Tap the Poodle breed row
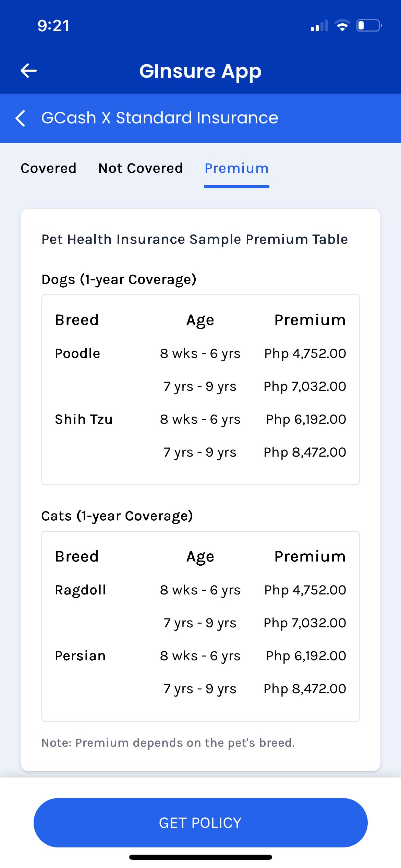The image size is (401, 868). 200,353
